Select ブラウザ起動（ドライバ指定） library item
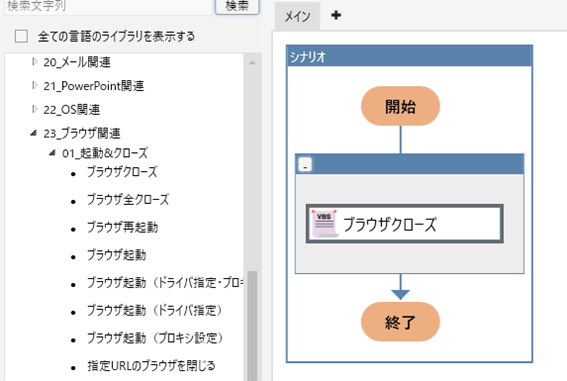This screenshot has width=567, height=381. pyautogui.click(x=154, y=311)
